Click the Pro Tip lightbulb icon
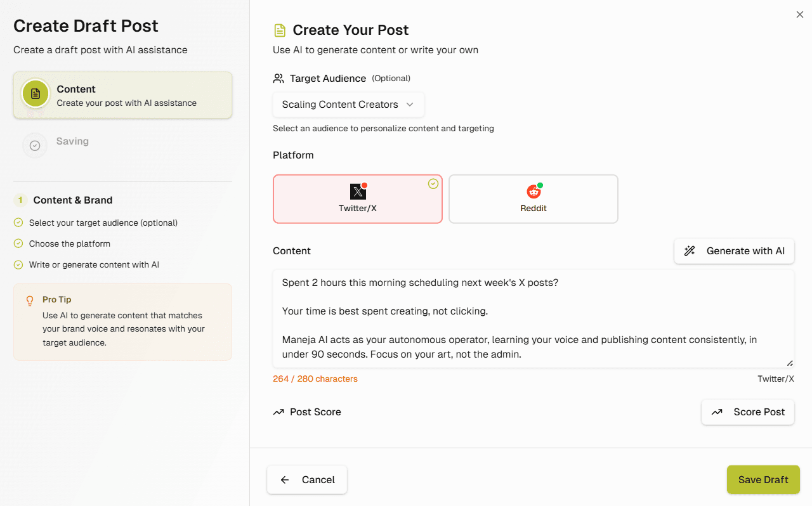The width and height of the screenshot is (812, 506). (x=28, y=299)
